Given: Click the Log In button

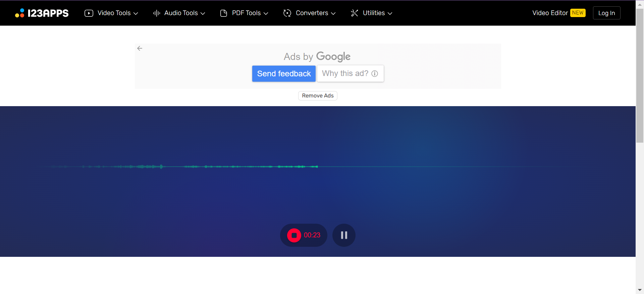Looking at the screenshot, I should tap(606, 13).
